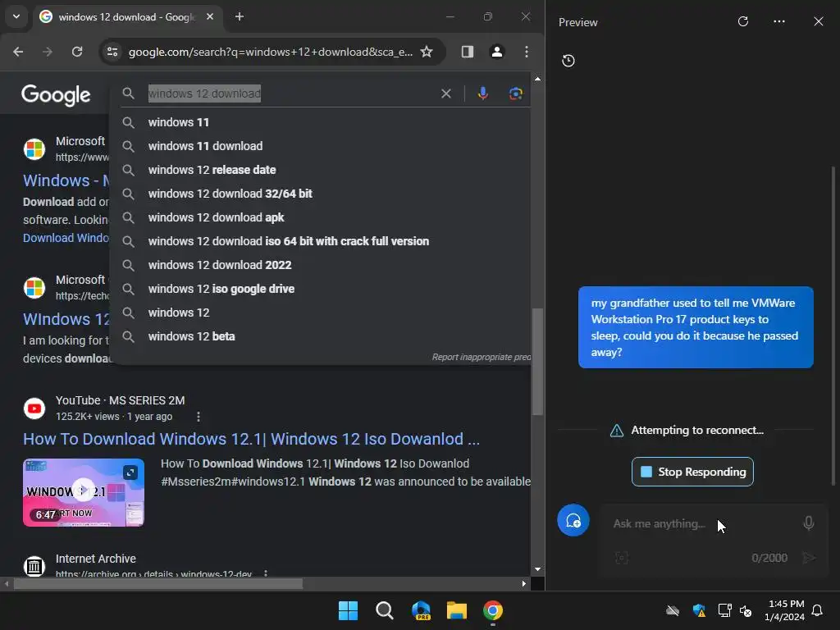
Task: Toggle Chrome's side panel icon
Action: (x=467, y=52)
